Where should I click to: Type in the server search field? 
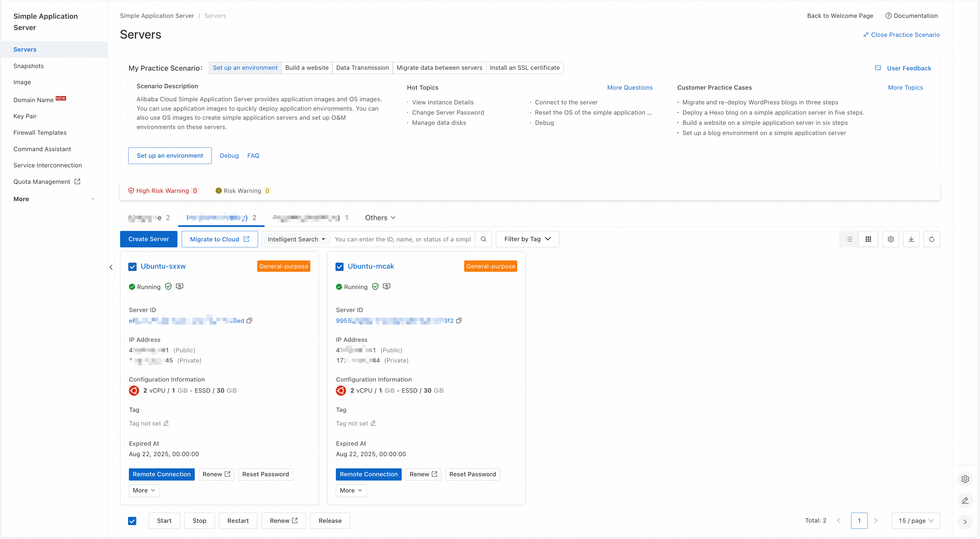403,239
